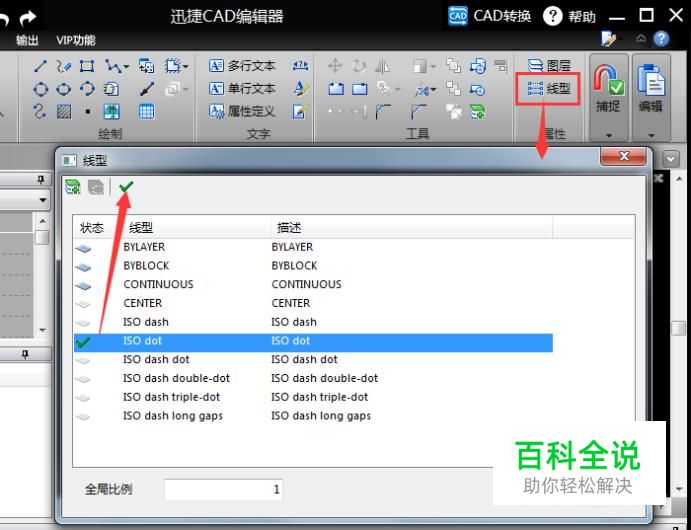Select the Rectangle drawing tool
Viewport: 691px width, 530px height.
click(87, 67)
